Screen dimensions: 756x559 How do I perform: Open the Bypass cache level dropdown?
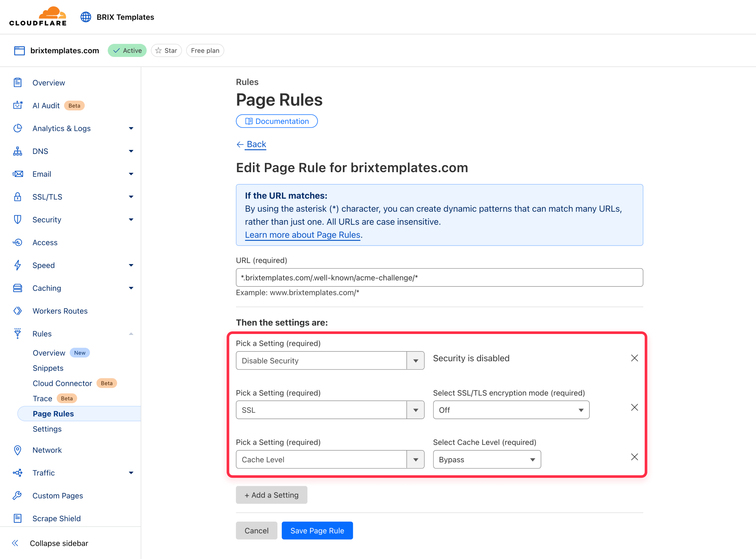coord(487,459)
